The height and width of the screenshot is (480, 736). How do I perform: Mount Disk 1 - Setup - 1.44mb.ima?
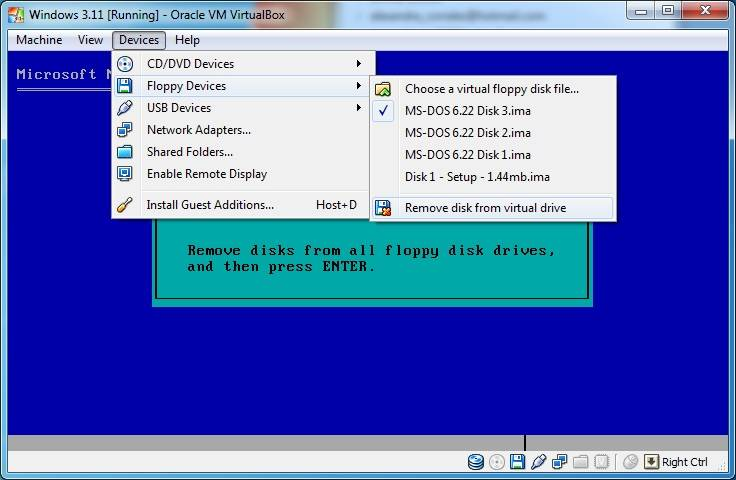pyautogui.click(x=477, y=177)
